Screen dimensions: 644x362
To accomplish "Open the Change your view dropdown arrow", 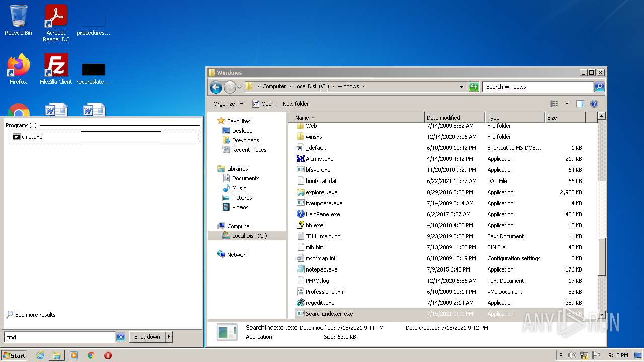I will pyautogui.click(x=567, y=104).
